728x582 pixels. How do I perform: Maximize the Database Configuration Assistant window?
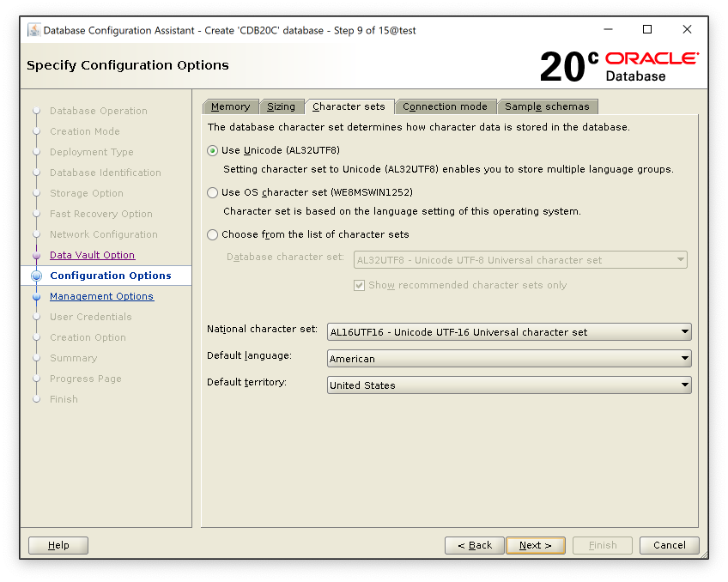pos(647,30)
